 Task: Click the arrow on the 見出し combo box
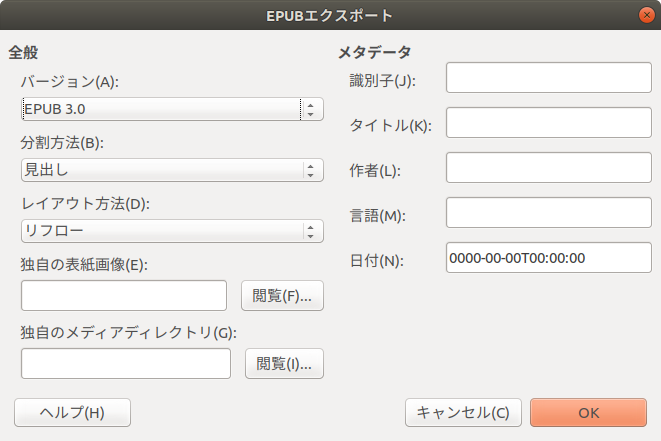click(311, 170)
